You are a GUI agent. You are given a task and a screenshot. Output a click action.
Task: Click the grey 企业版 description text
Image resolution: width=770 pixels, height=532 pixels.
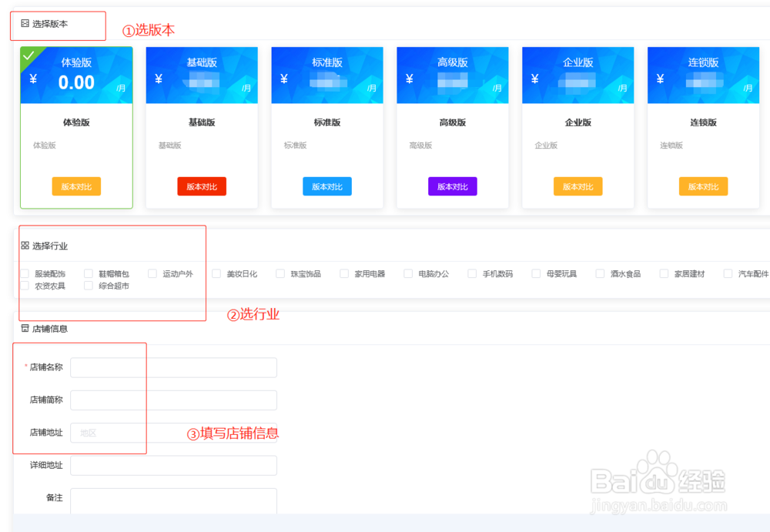coord(546,146)
